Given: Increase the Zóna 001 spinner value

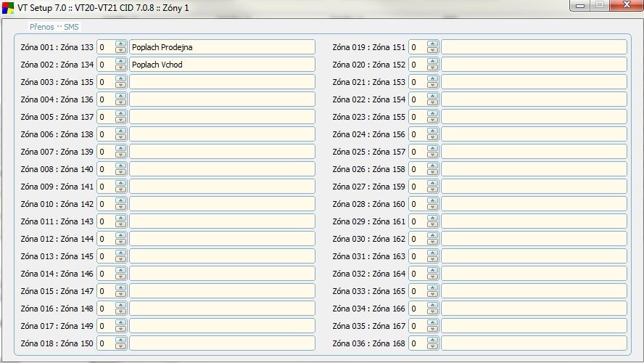Looking at the screenshot, I should point(121,44).
